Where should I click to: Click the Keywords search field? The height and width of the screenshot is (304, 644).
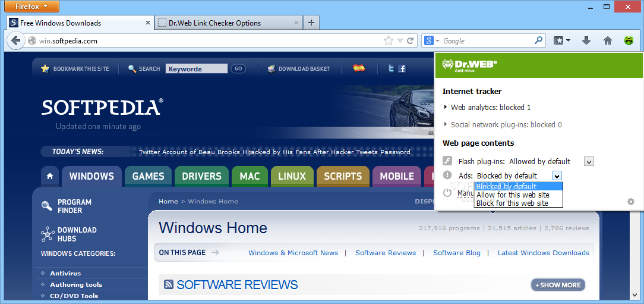tap(196, 68)
